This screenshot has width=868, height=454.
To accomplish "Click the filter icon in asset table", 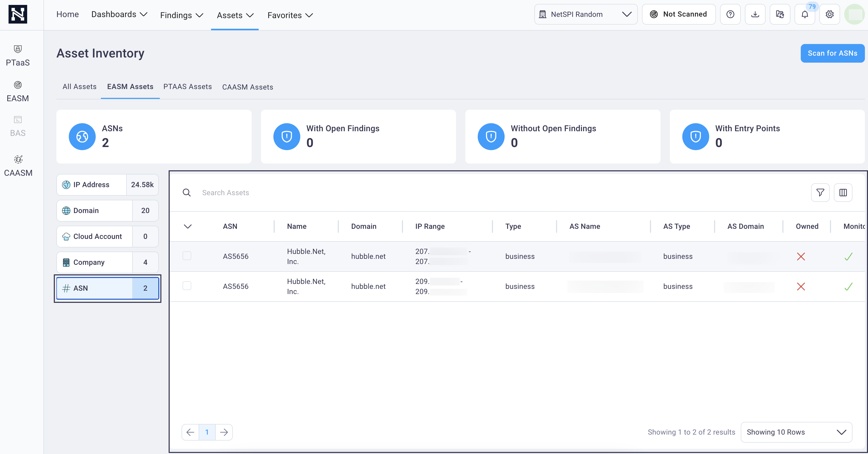I will click(820, 192).
